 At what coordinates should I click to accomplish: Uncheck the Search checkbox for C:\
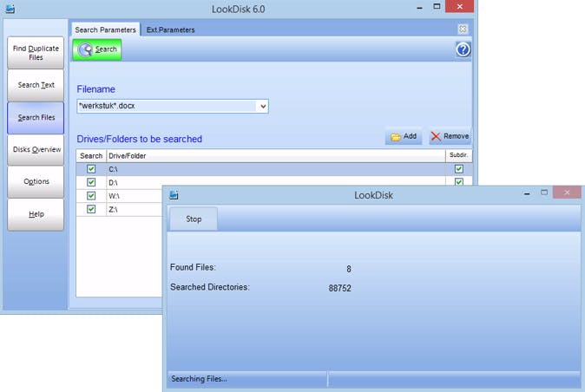[91, 169]
